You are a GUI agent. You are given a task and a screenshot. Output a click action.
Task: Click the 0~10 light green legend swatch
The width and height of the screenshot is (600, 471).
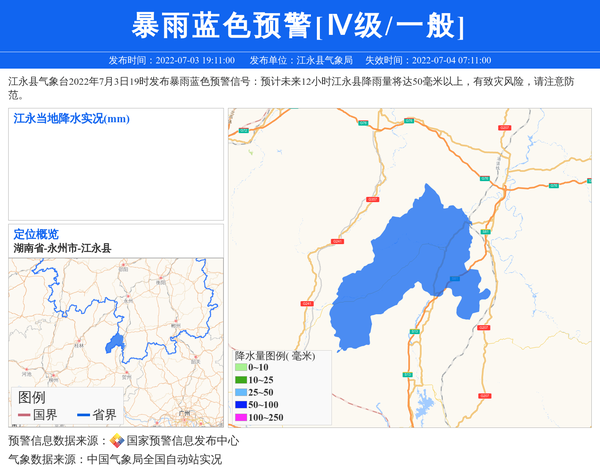(x=240, y=368)
